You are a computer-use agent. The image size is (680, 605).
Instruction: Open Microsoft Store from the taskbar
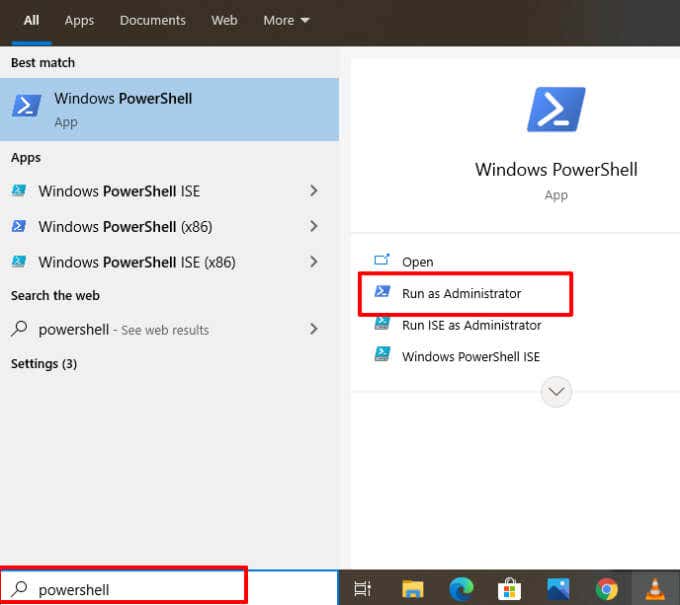pyautogui.click(x=510, y=589)
